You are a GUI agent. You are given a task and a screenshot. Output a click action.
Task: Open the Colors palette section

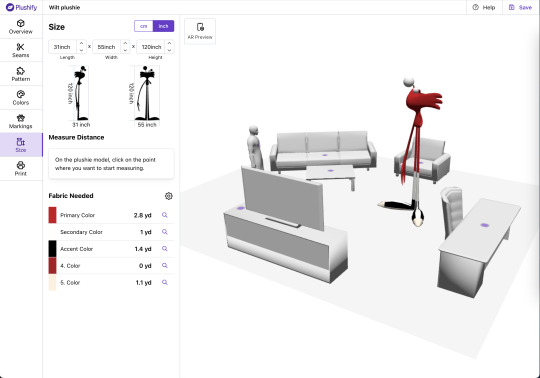click(x=21, y=98)
